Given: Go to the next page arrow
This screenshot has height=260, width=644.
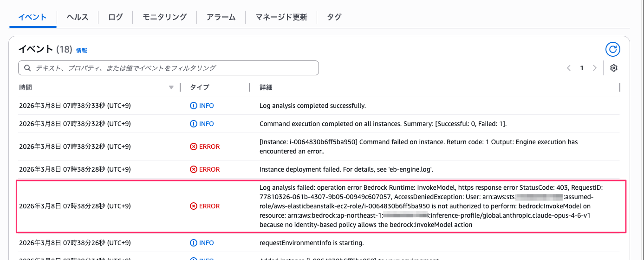Looking at the screenshot, I should click(x=595, y=68).
